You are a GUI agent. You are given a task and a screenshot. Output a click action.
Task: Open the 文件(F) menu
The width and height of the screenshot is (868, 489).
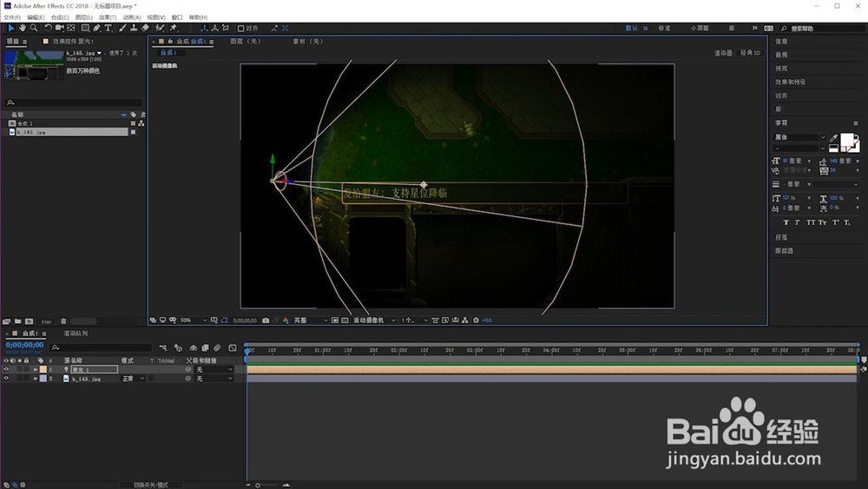click(x=11, y=17)
